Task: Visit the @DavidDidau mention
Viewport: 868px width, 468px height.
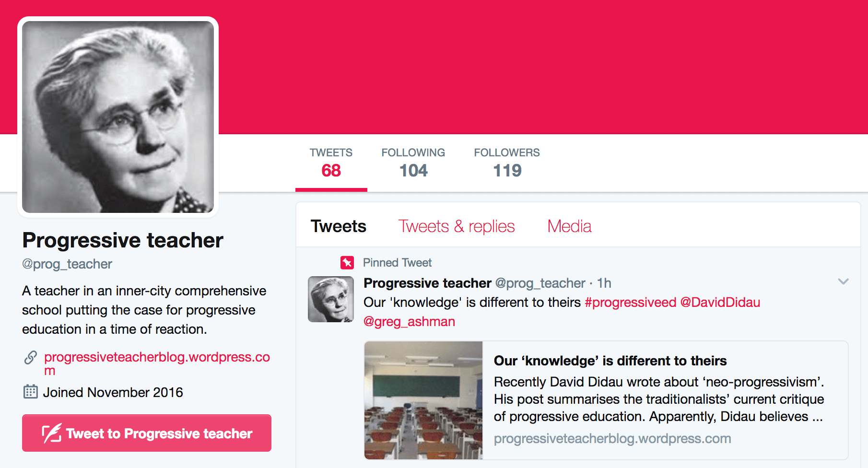Action: coord(720,303)
